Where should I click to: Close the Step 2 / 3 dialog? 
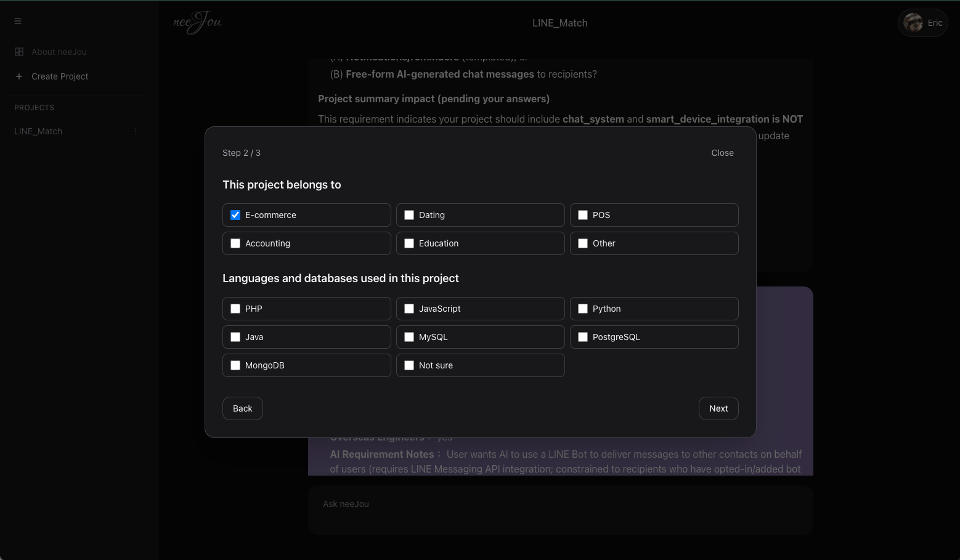click(x=722, y=153)
